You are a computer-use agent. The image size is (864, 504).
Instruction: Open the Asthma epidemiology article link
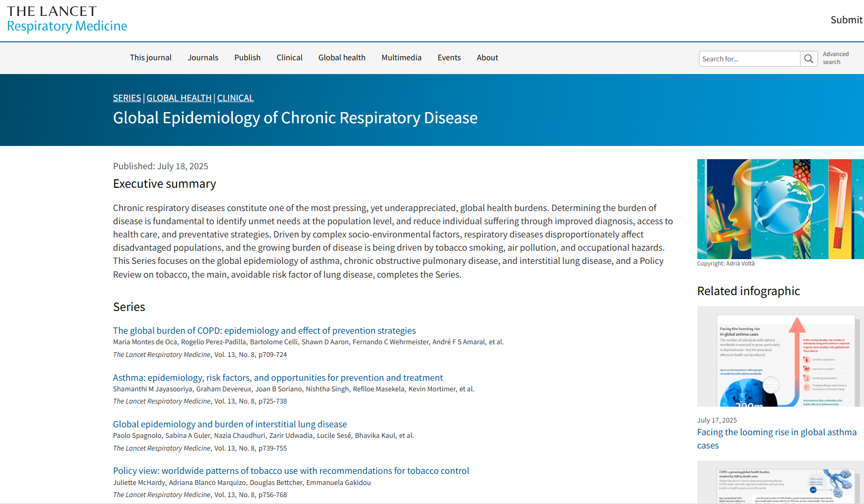(278, 378)
